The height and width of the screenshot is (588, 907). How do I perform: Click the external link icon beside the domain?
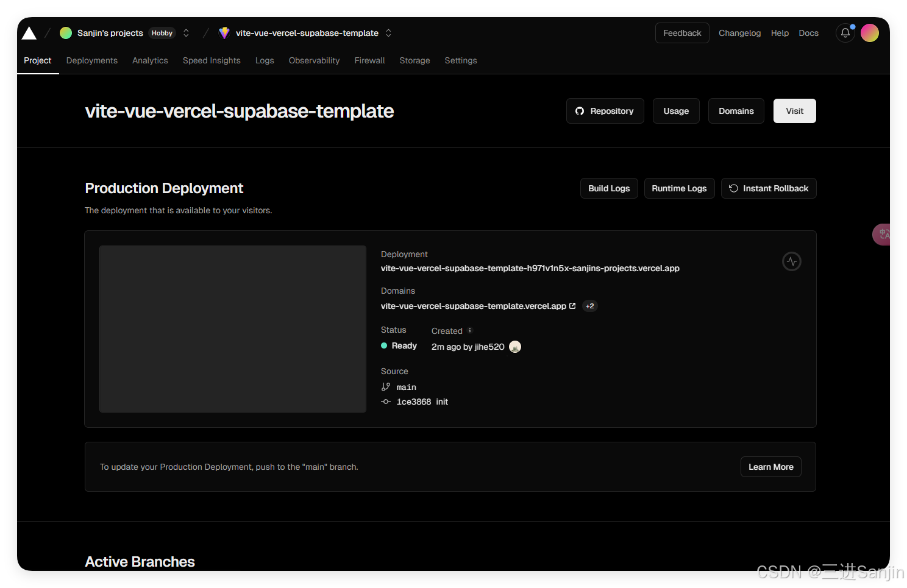click(572, 306)
